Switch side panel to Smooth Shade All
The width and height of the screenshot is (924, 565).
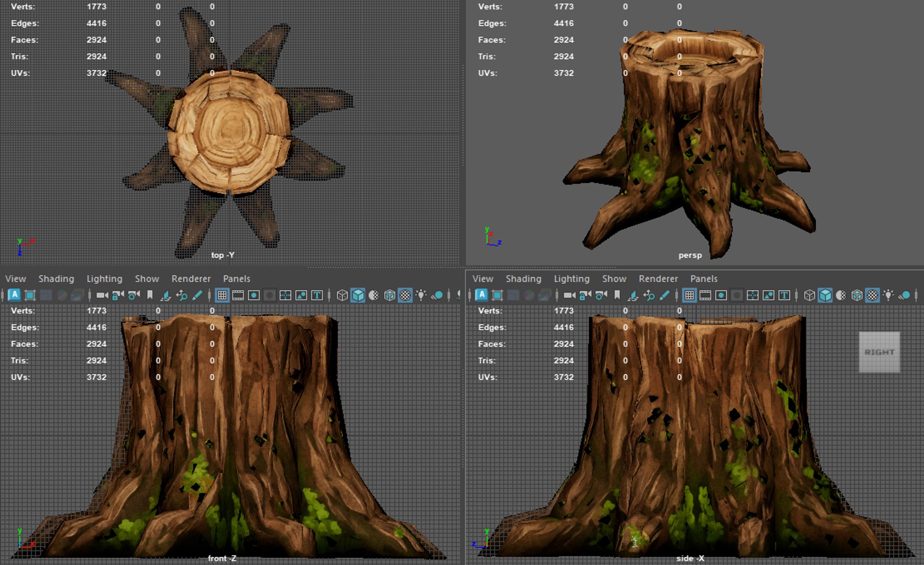(825, 296)
